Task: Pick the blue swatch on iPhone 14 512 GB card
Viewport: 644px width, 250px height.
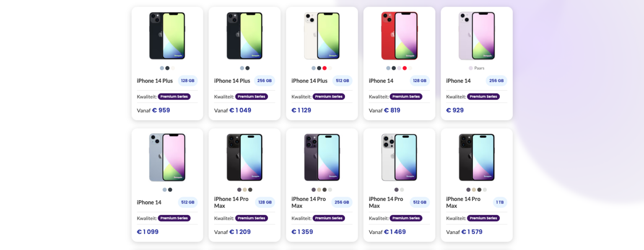Action: point(164,189)
